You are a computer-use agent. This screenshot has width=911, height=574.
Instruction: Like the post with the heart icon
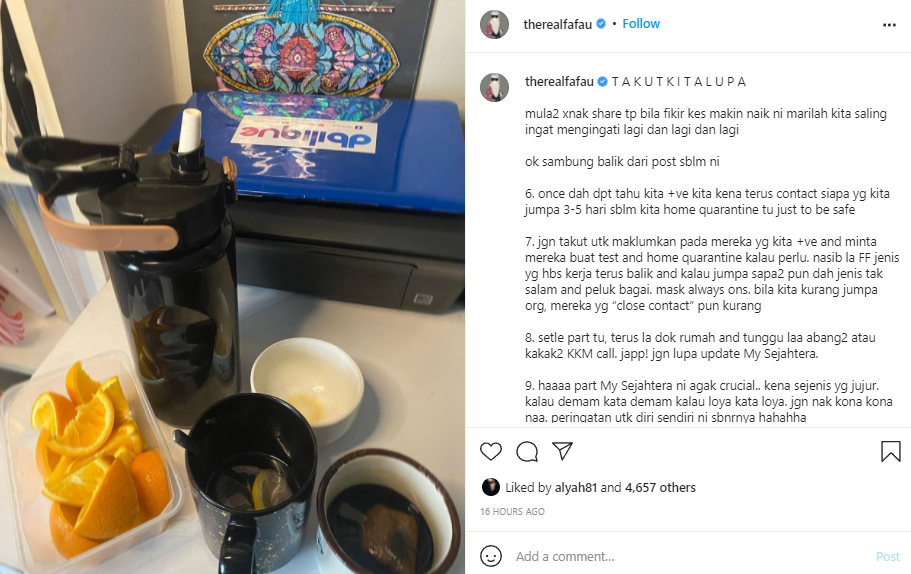coord(491,451)
